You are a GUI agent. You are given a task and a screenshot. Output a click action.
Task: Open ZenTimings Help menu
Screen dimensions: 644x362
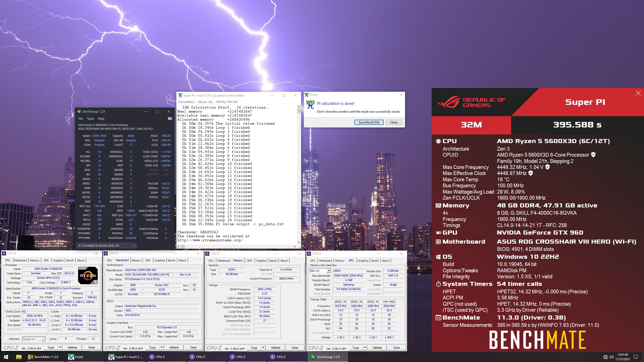click(x=101, y=118)
